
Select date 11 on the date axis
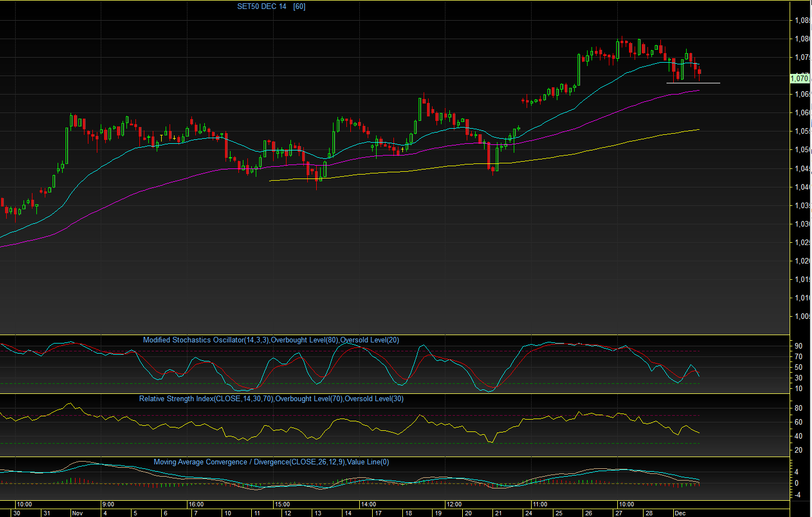tap(258, 513)
